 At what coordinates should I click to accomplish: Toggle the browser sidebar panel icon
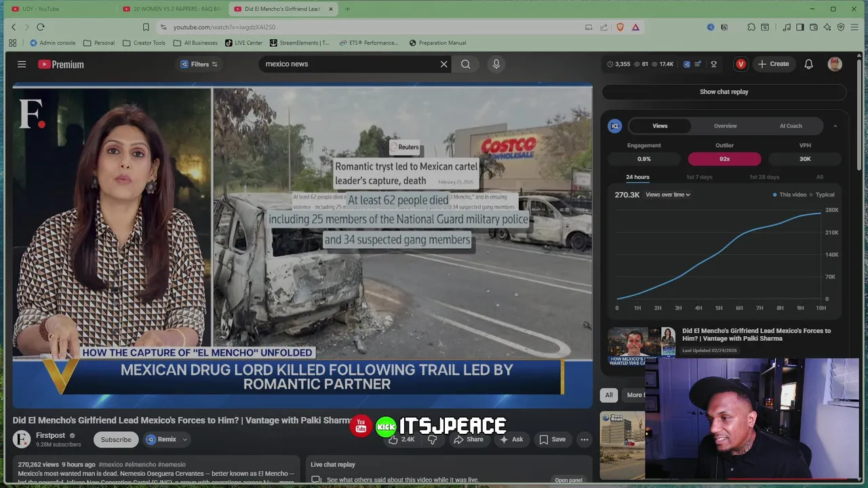(x=800, y=27)
